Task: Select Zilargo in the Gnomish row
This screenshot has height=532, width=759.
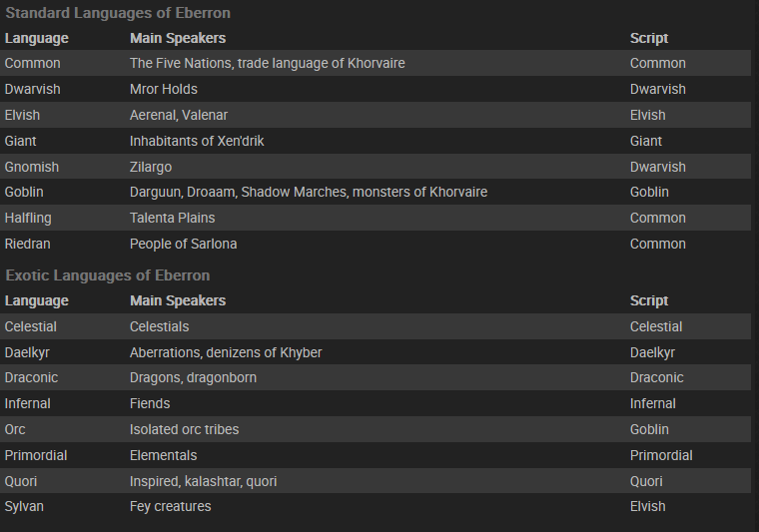Action: coord(151,167)
